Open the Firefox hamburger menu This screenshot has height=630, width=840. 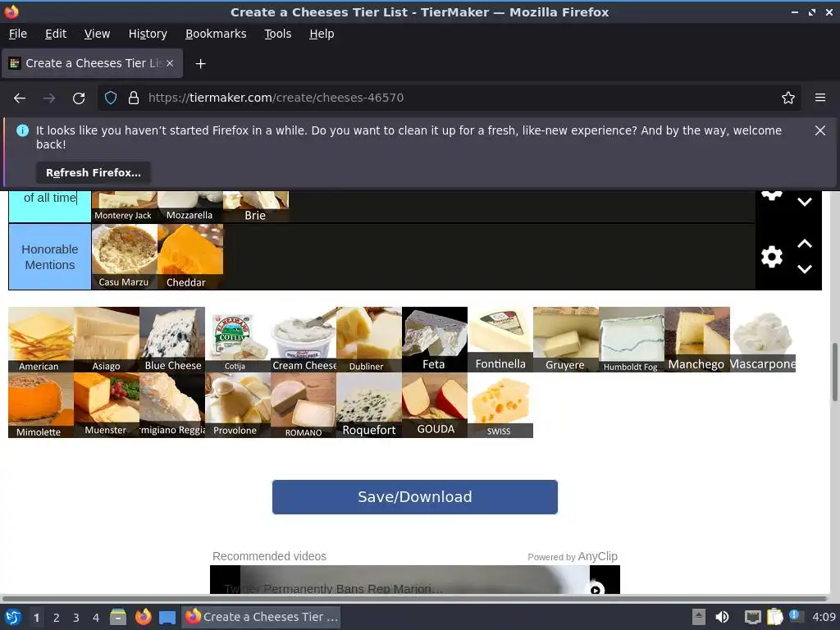819,98
